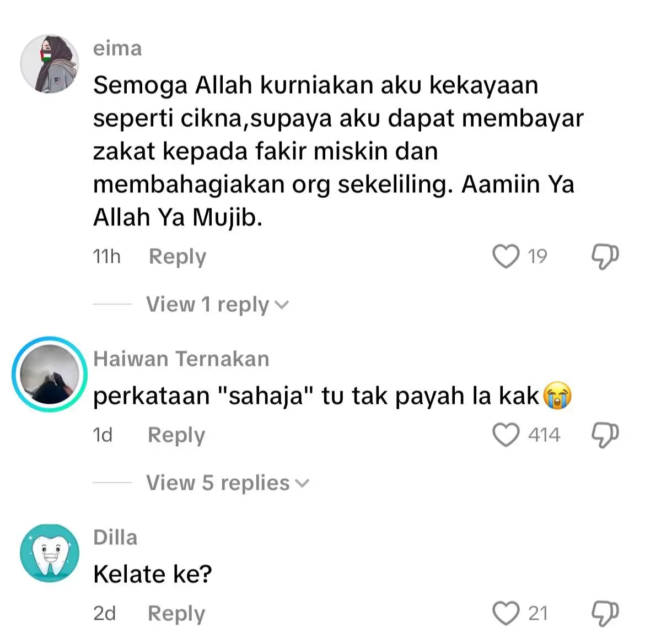The height and width of the screenshot is (644, 645).
Task: Open eima's profile picture
Action: pyautogui.click(x=50, y=64)
